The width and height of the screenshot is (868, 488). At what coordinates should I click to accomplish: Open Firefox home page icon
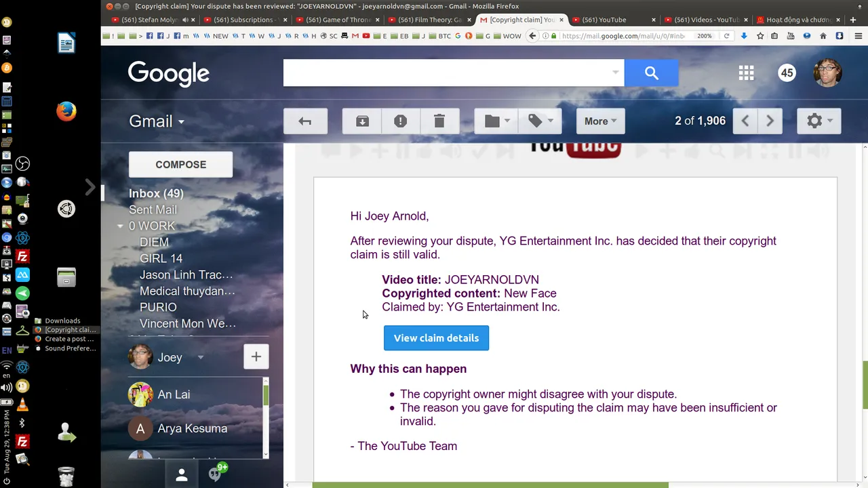point(823,36)
